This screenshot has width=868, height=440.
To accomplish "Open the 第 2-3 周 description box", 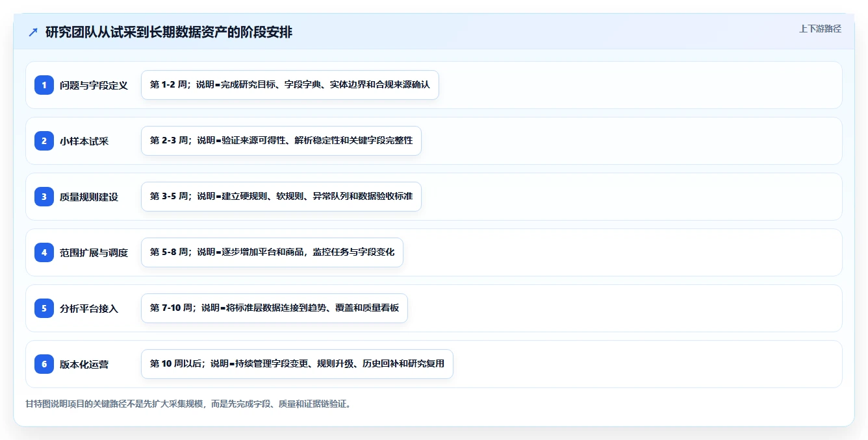I will point(281,141).
